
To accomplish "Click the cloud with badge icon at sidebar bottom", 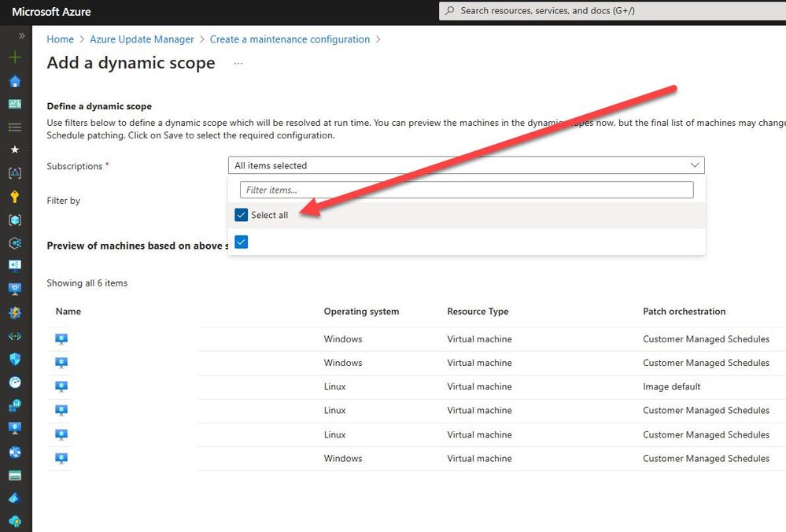I will 15,522.
